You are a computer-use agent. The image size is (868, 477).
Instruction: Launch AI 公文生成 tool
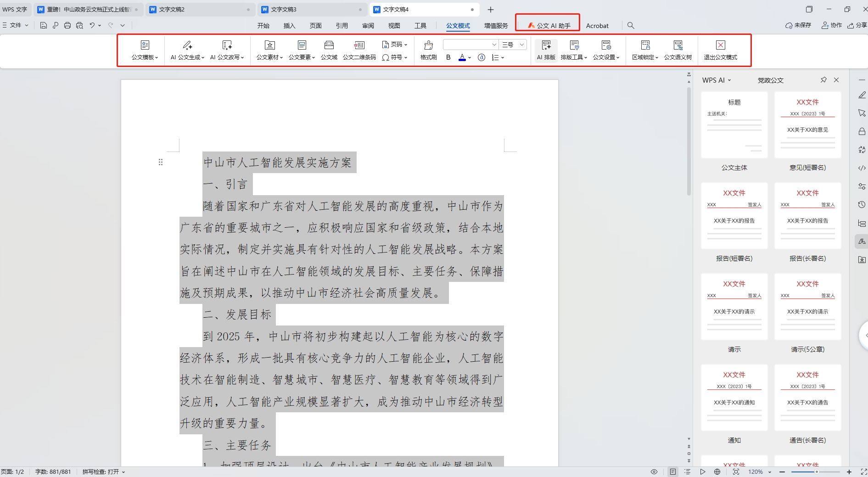click(x=187, y=50)
